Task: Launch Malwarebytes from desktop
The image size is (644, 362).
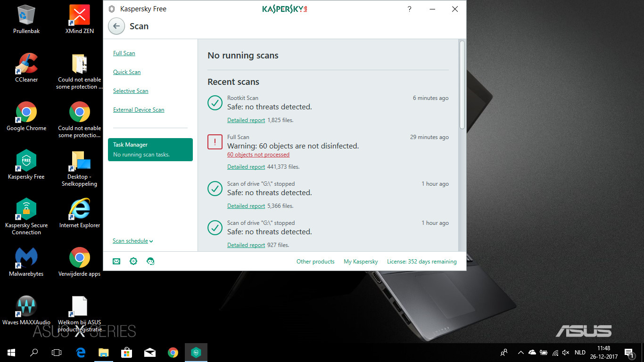Action: click(x=26, y=263)
